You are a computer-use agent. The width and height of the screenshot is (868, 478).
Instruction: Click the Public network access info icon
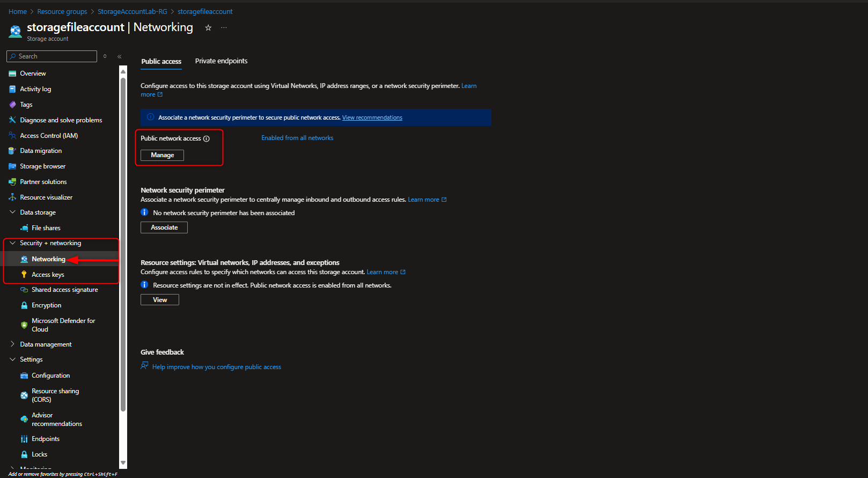pos(207,138)
